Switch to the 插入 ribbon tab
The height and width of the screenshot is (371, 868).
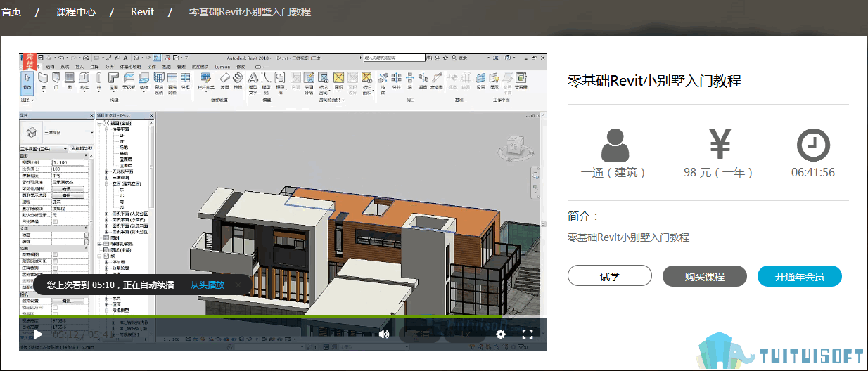click(x=79, y=67)
